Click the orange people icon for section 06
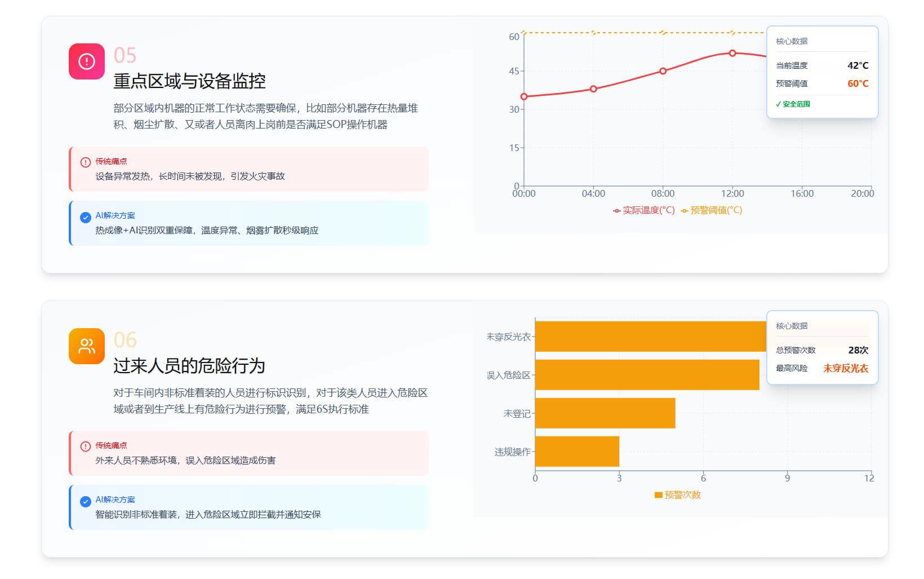The image size is (924, 579). click(86, 346)
